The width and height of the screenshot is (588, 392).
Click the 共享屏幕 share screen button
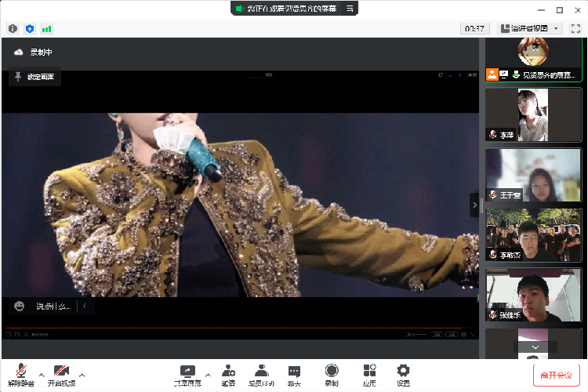click(x=187, y=375)
